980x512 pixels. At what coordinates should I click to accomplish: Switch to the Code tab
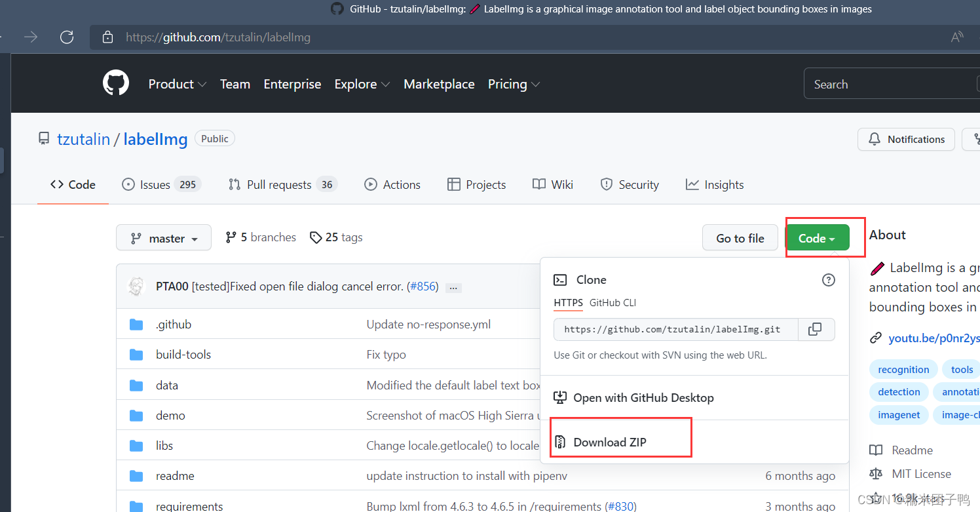(x=73, y=185)
